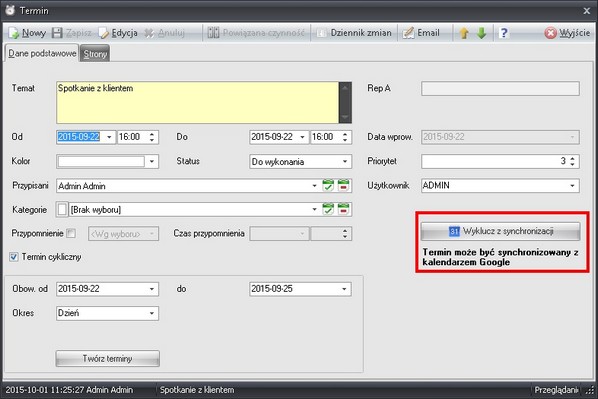
Task: Expand the Kategorie dropdown list
Action: (314, 209)
